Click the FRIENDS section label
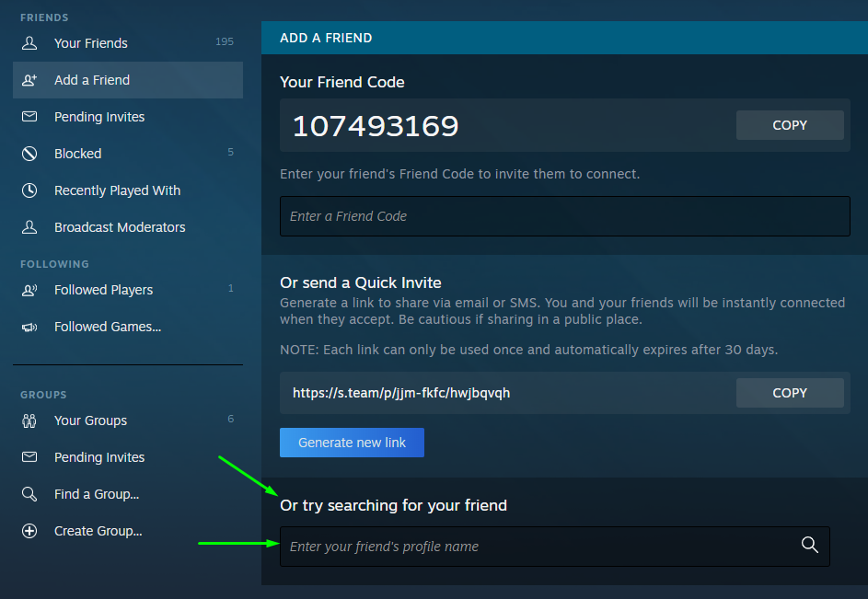 coord(44,17)
